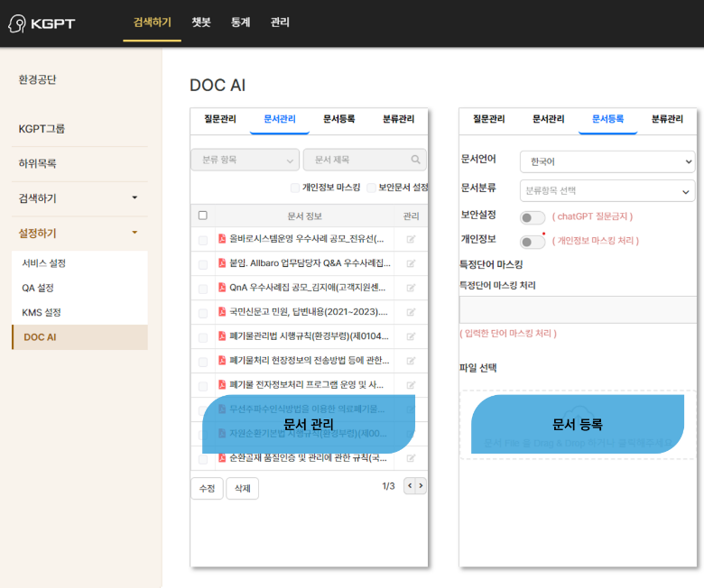The width and height of the screenshot is (704, 588).
Task: Switch to 질문관리 tab in left panel
Action: pyautogui.click(x=220, y=119)
